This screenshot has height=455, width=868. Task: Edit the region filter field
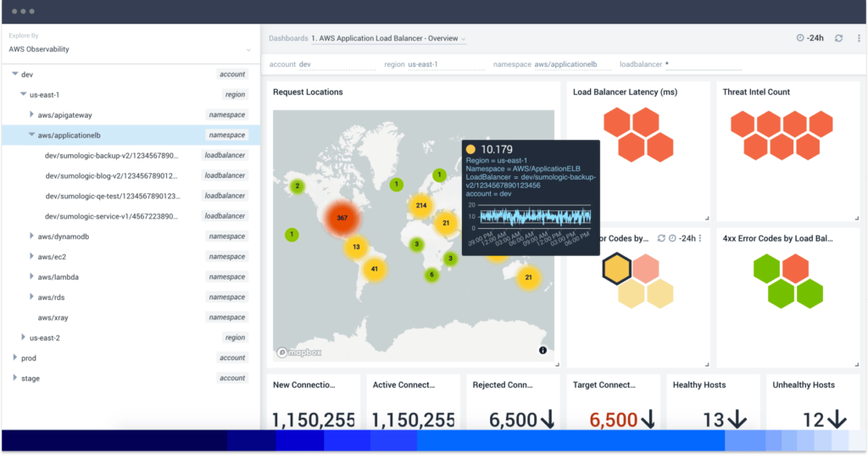tap(446, 64)
